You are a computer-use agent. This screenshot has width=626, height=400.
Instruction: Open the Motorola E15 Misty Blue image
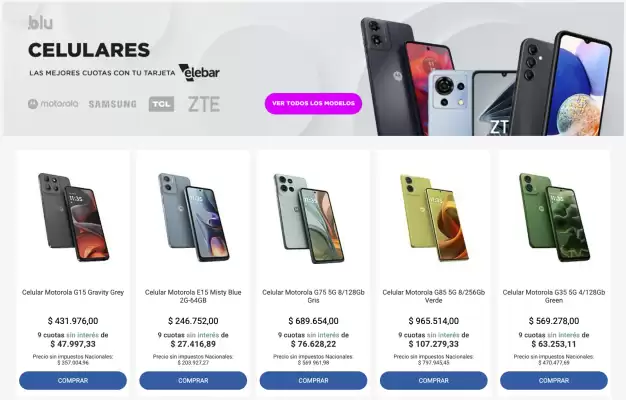coord(193,218)
